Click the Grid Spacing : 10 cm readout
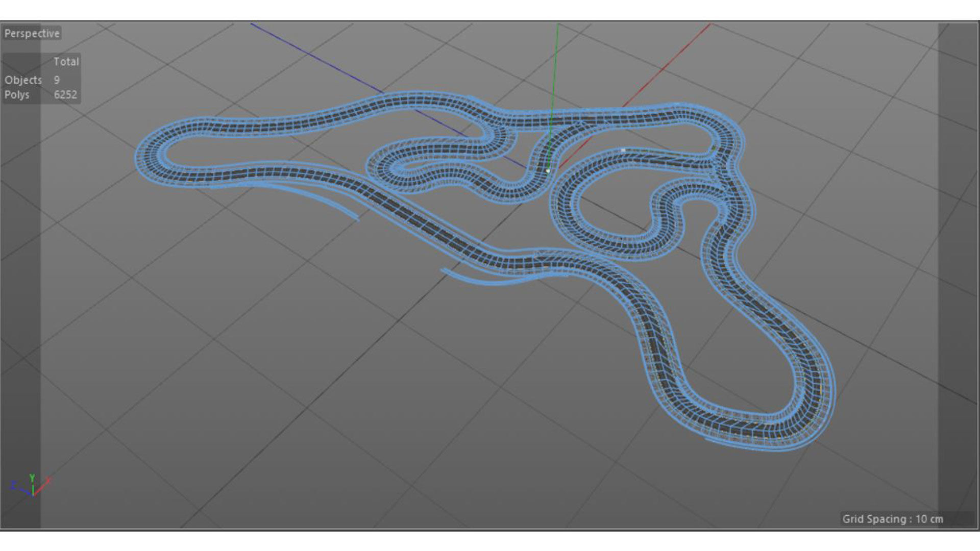Viewport: 980px width, 551px height. [893, 519]
